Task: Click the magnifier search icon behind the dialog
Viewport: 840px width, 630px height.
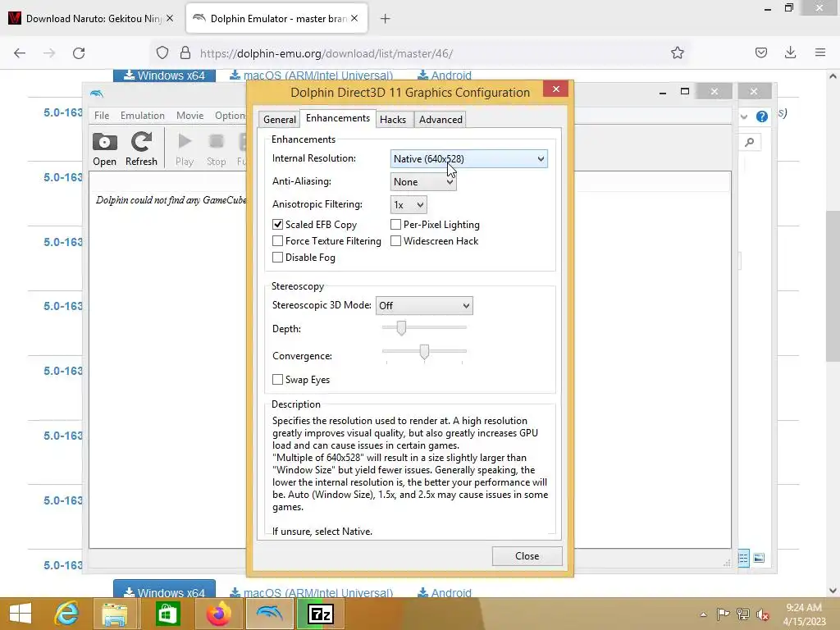Action: (750, 142)
